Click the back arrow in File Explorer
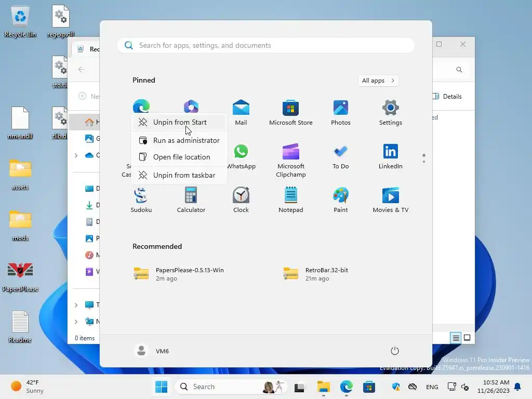Screen dimensions: 532x399 [82, 70]
